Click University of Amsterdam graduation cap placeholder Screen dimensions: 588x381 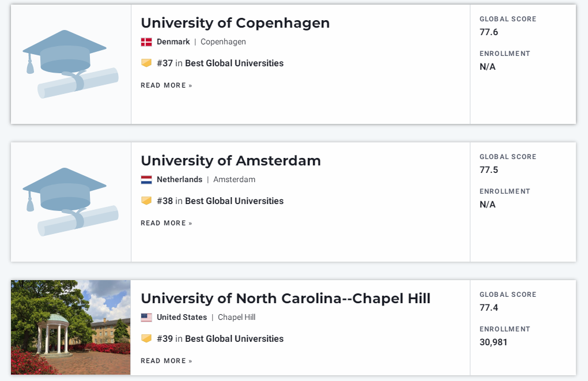pyautogui.click(x=70, y=202)
